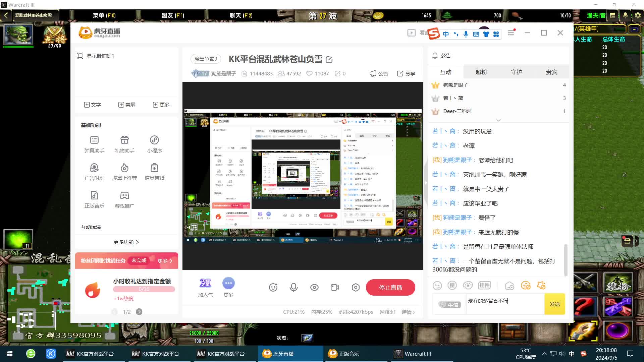Toggle the taskbar language indicator 中
This screenshot has width=644, height=362.
click(x=572, y=354)
